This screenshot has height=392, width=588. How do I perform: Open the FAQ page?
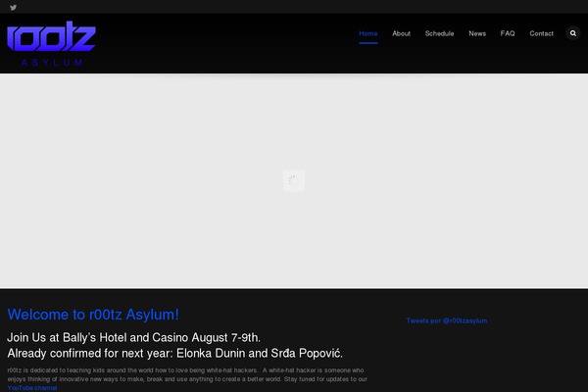pyautogui.click(x=508, y=33)
